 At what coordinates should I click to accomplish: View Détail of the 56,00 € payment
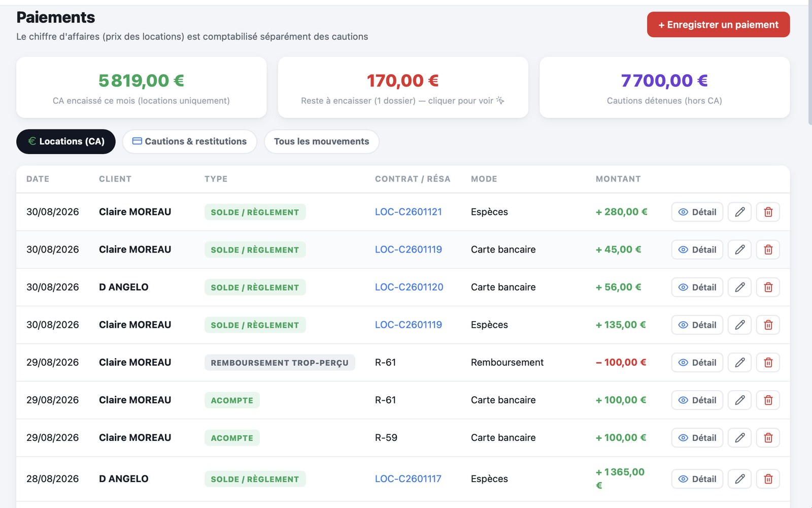point(697,287)
